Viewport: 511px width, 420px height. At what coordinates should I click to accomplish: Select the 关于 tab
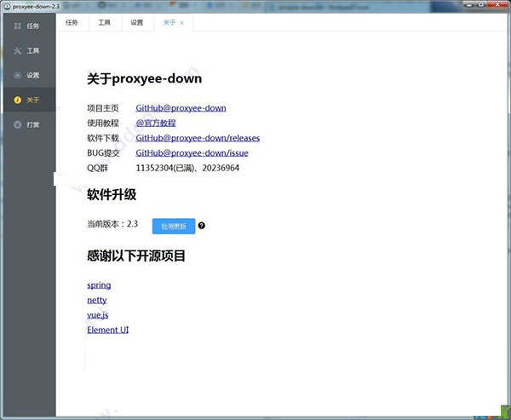pyautogui.click(x=169, y=22)
